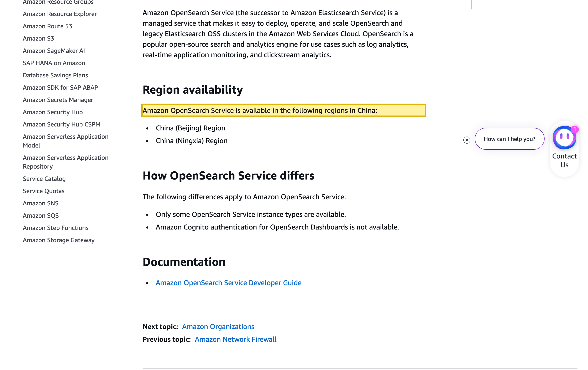Click 'China (Beijing) Region' list item
Screen dimensions: 588x370
[190, 128]
